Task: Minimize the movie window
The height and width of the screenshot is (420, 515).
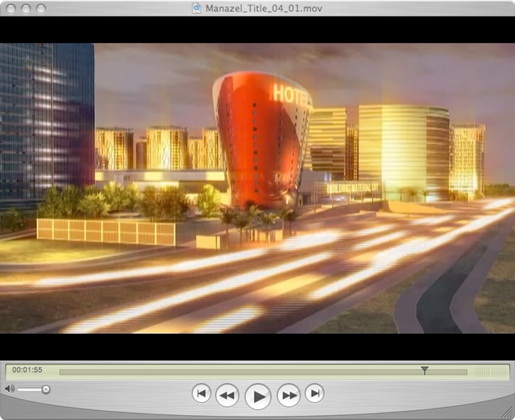Action: pos(26,9)
